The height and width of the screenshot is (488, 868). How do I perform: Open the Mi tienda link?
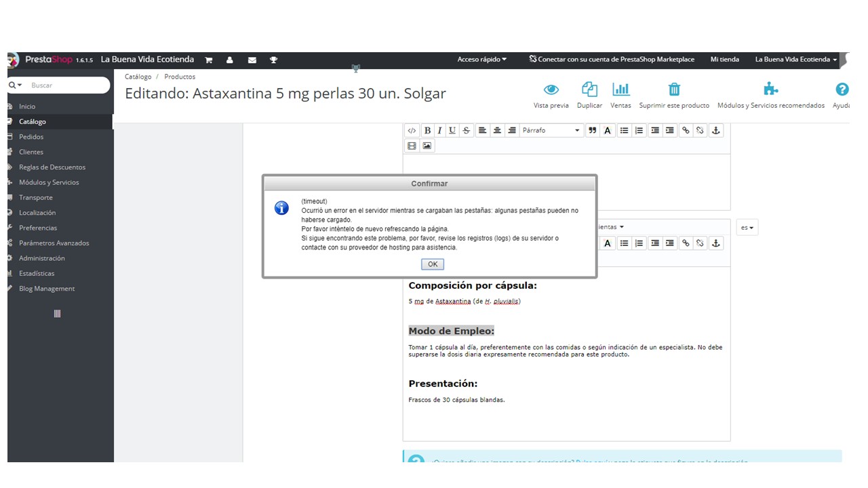point(725,60)
